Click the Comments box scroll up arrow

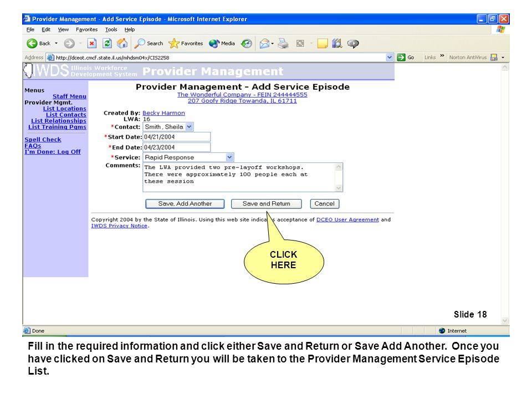339,167
